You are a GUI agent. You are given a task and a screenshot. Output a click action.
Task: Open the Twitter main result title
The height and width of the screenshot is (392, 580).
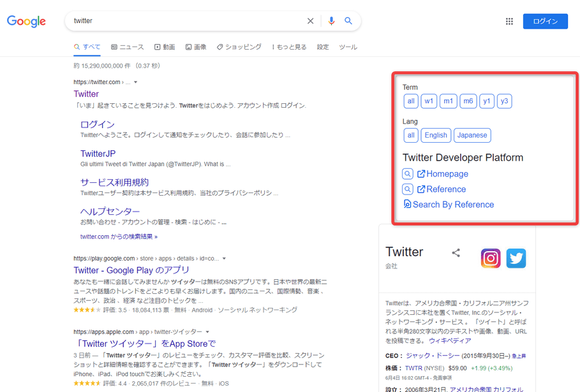pyautogui.click(x=86, y=94)
